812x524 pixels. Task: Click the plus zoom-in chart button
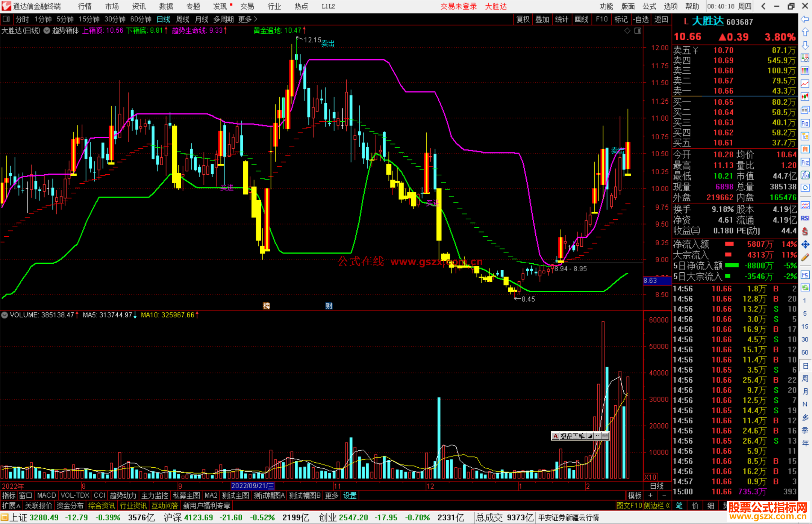[650, 495]
